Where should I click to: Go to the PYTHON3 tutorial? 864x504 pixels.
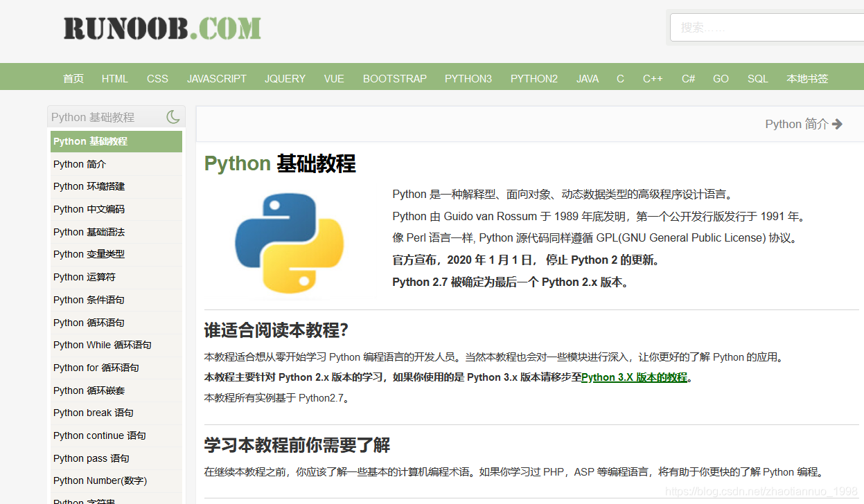tap(468, 78)
